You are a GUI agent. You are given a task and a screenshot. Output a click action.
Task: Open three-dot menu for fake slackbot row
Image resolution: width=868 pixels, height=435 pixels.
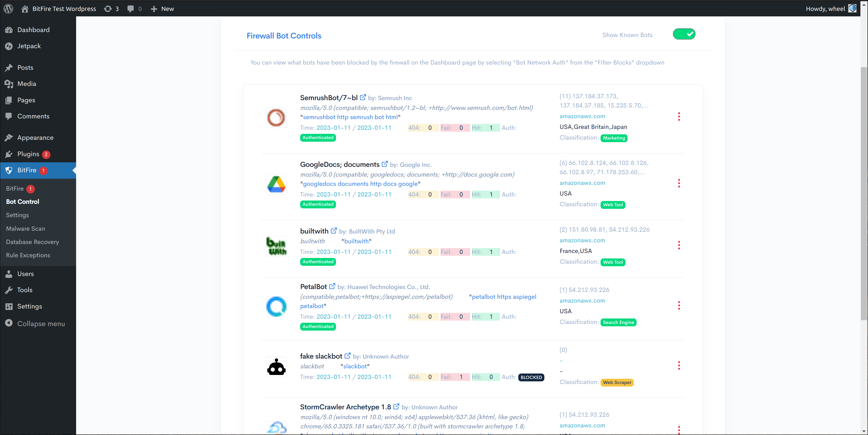679,365
